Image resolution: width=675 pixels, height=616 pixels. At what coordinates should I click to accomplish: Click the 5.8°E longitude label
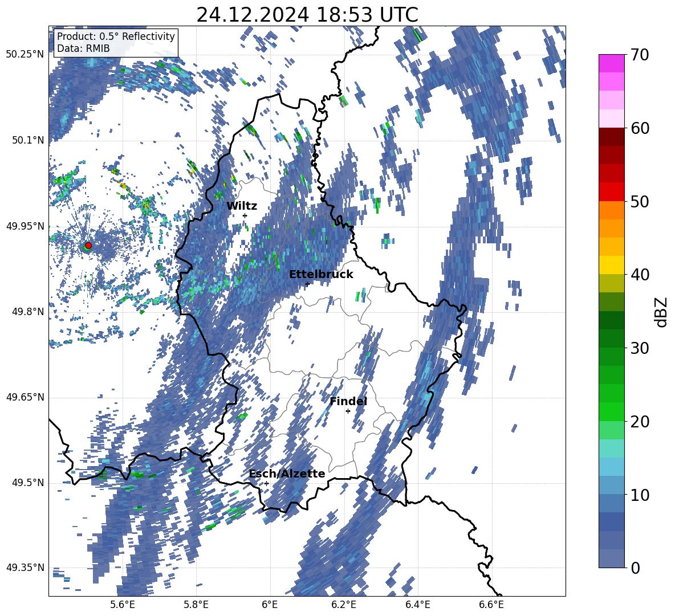pos(196,605)
